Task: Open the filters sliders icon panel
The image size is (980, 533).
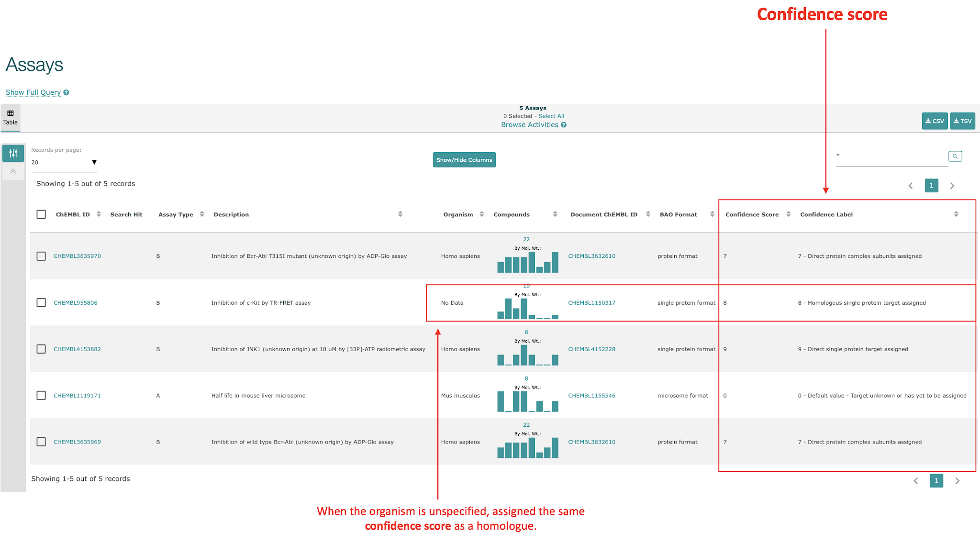Action: pyautogui.click(x=13, y=153)
